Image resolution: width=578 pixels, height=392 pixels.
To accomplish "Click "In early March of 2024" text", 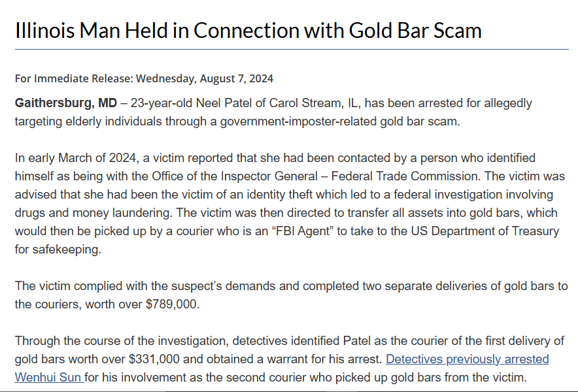I will (75, 157).
